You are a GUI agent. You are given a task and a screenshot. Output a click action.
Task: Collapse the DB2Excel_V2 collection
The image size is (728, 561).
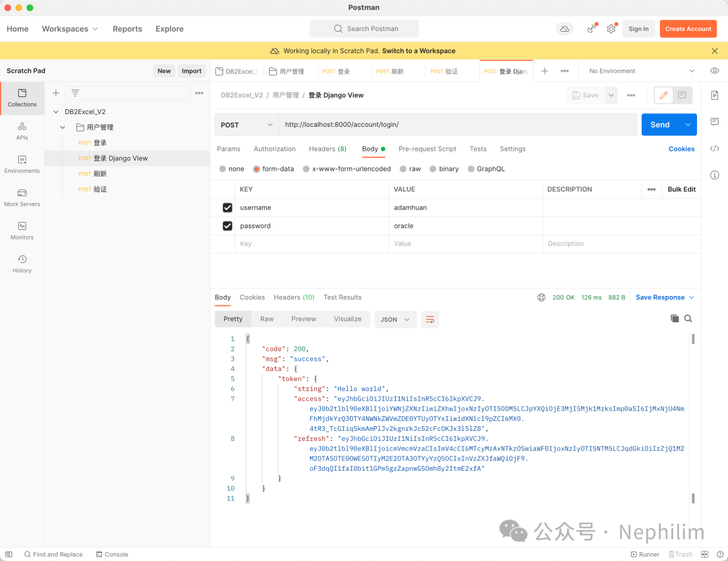[x=56, y=112]
